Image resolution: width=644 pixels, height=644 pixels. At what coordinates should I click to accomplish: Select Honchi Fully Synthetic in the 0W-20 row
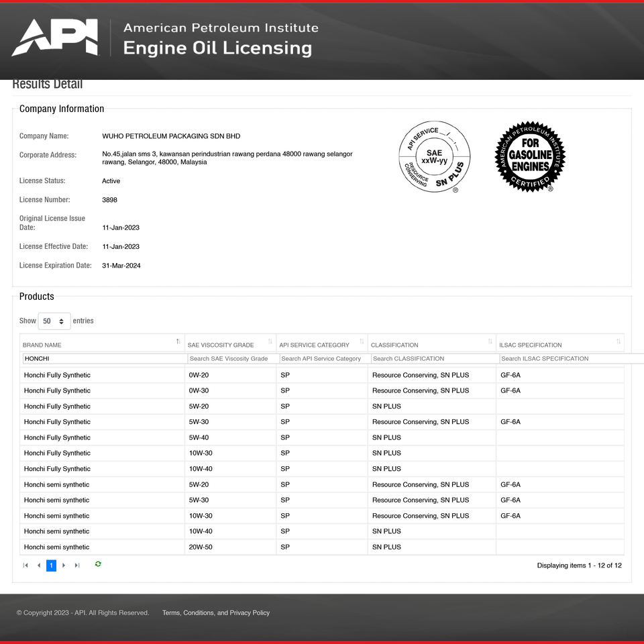point(57,375)
